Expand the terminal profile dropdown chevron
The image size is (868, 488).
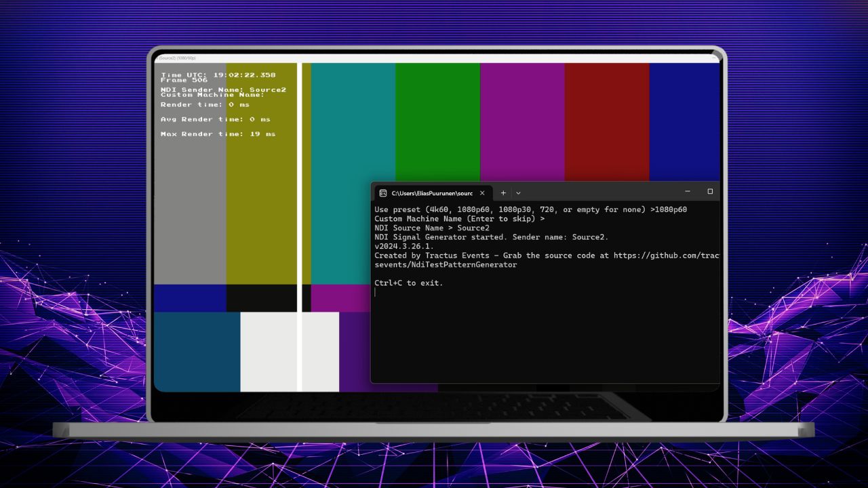(518, 193)
